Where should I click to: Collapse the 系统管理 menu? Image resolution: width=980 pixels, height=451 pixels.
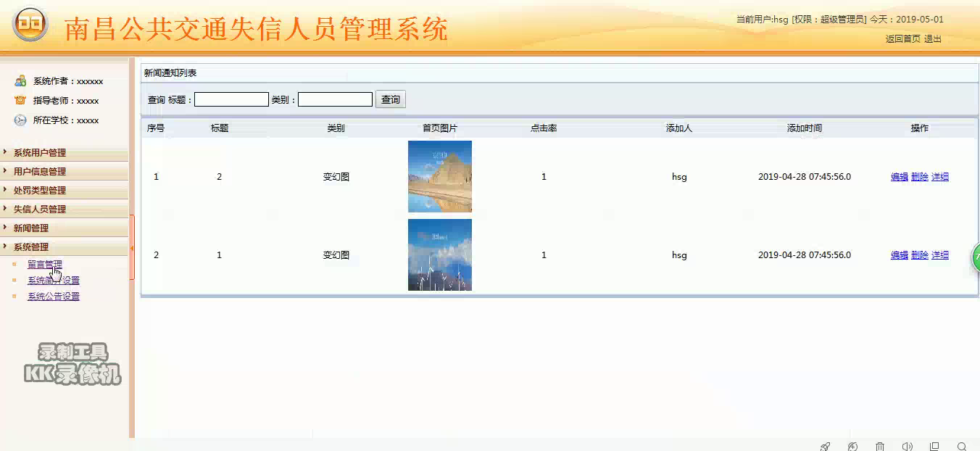(64, 247)
